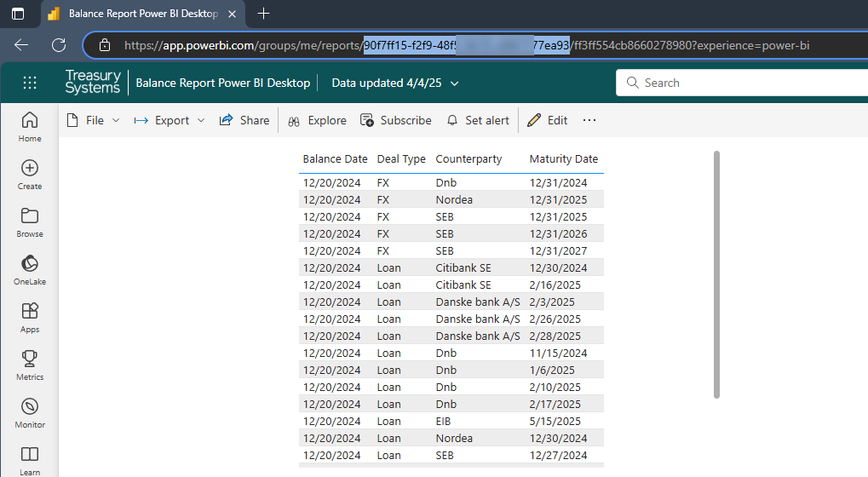Select the EIB counterparty cell

(443, 421)
